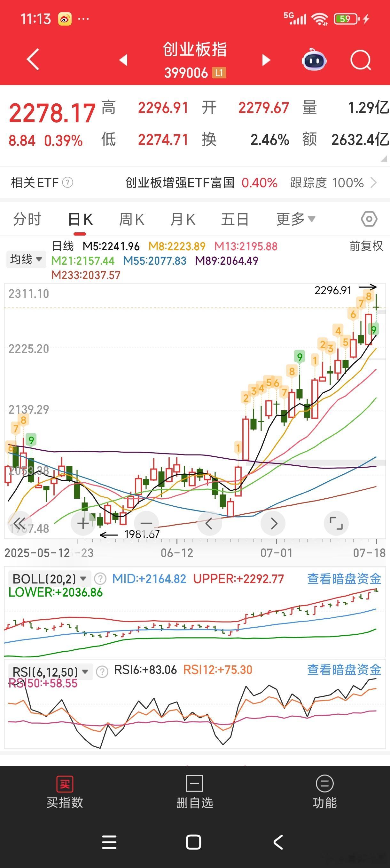Zoom out chart with minus button
The height and width of the screenshot is (868, 390).
[146, 524]
